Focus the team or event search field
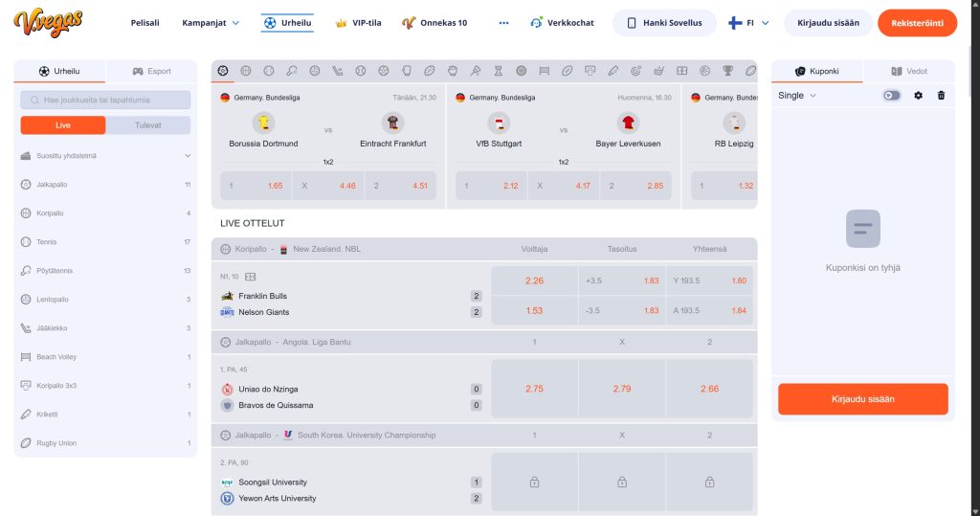The width and height of the screenshot is (980, 516). (x=105, y=101)
